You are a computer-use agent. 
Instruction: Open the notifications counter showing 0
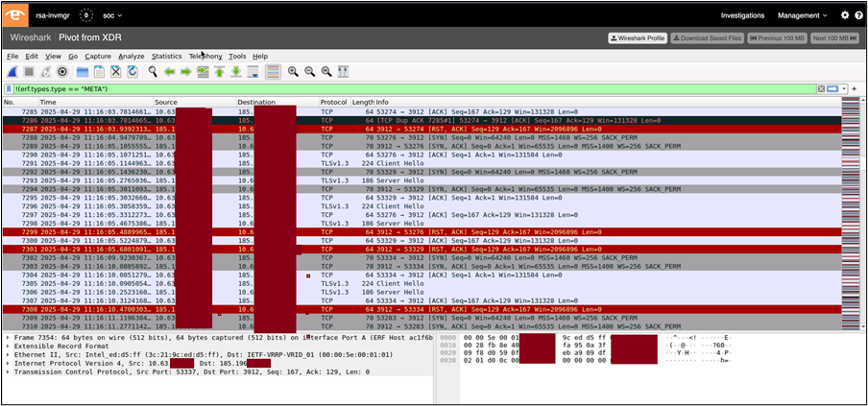[x=86, y=15]
